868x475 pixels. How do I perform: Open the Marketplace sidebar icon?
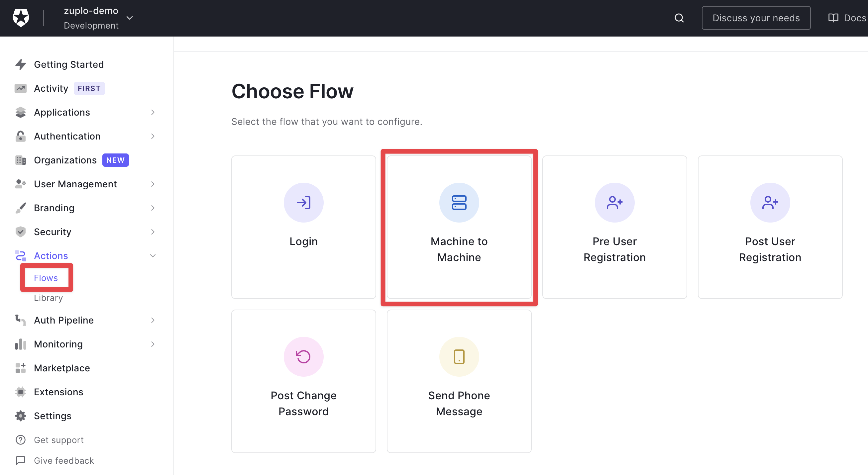click(21, 368)
